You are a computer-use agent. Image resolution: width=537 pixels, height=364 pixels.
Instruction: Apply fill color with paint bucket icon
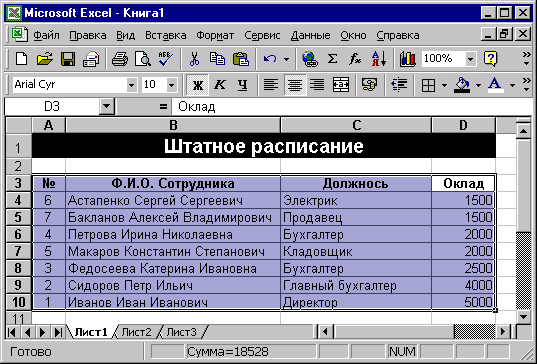pyautogui.click(x=462, y=85)
